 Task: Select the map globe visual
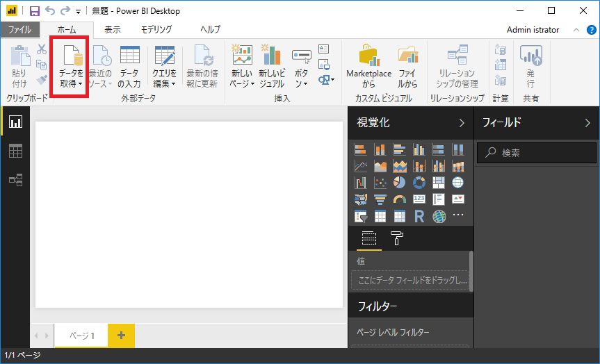458,183
